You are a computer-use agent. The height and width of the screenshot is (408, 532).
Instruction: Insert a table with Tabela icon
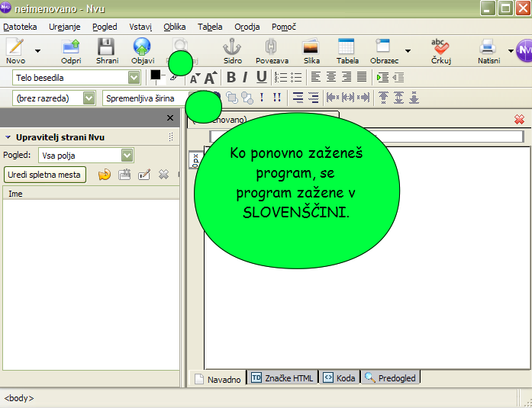click(x=347, y=50)
